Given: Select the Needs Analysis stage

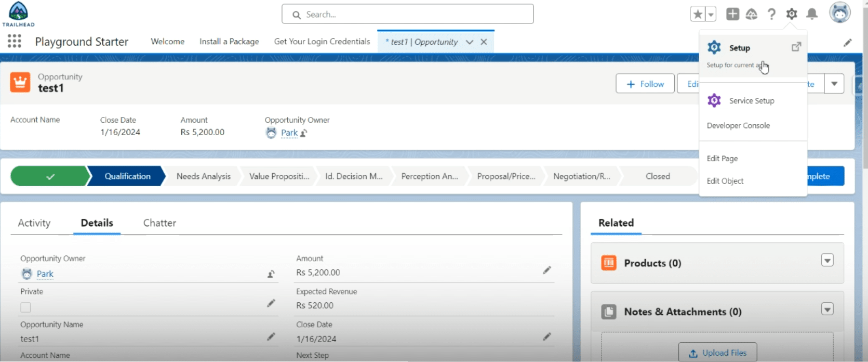Looking at the screenshot, I should [x=203, y=176].
